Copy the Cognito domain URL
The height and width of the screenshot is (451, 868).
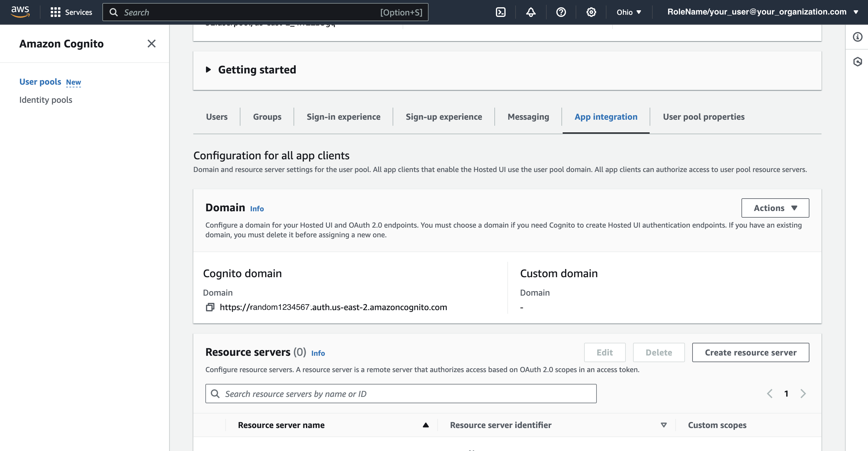[x=210, y=307]
